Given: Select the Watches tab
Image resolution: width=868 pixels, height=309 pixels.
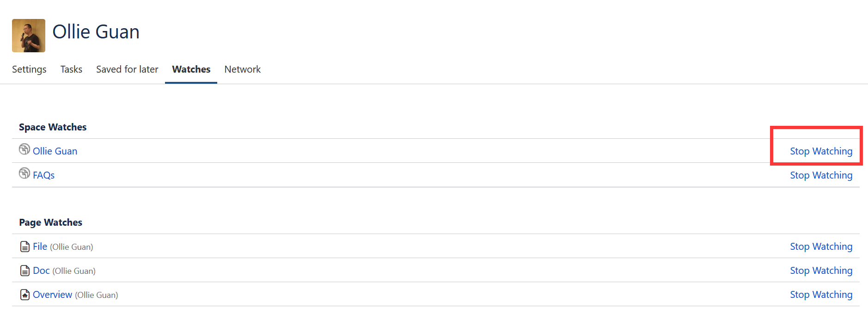Looking at the screenshot, I should pos(190,69).
